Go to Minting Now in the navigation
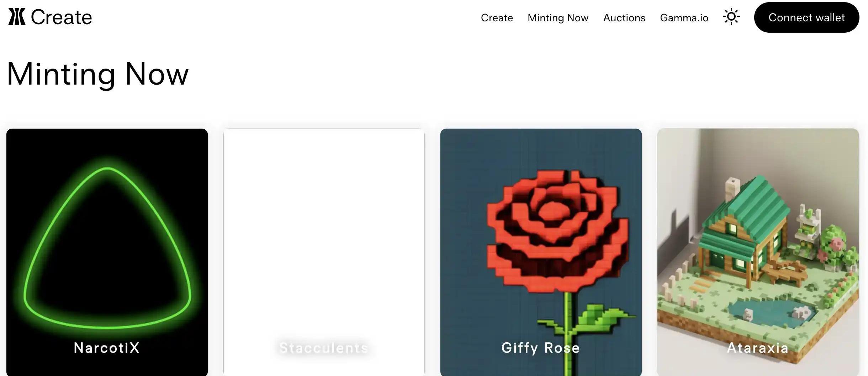 [x=558, y=18]
